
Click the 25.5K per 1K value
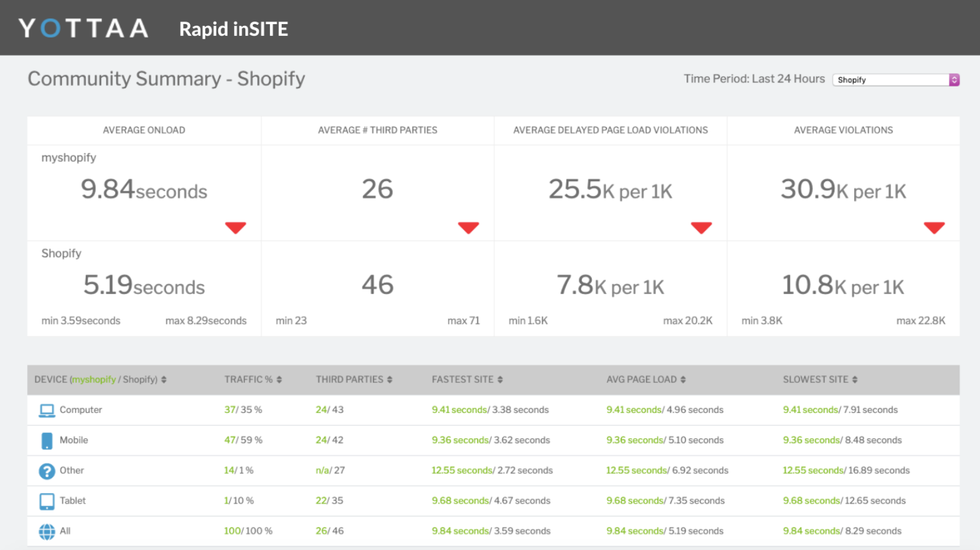pos(610,189)
